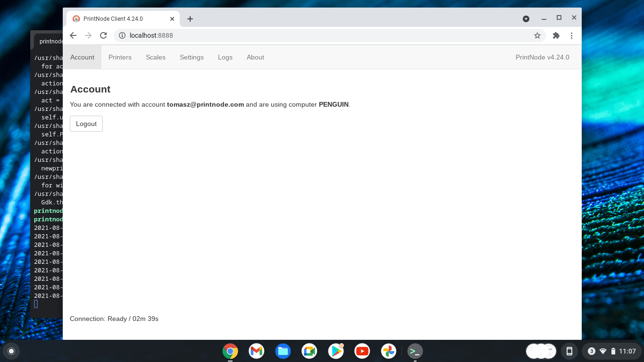Open Google Meet from the shelf
This screenshot has width=644, height=362.
click(x=309, y=351)
